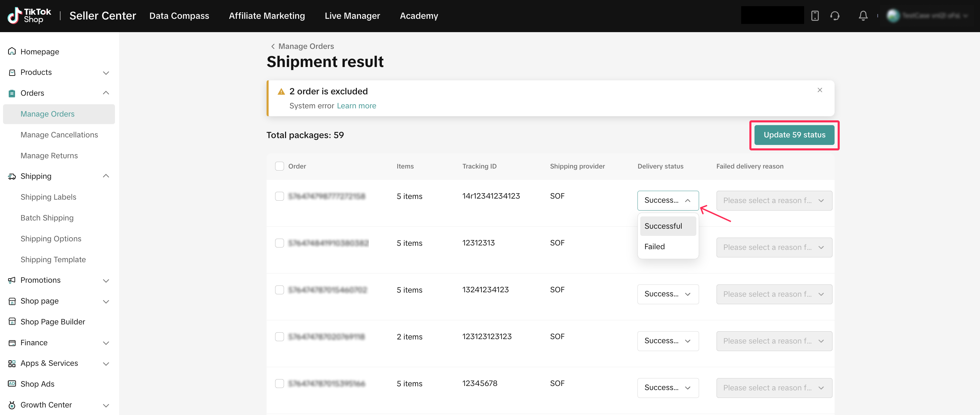
Task: Click the Homepage house icon
Action: click(x=12, y=51)
